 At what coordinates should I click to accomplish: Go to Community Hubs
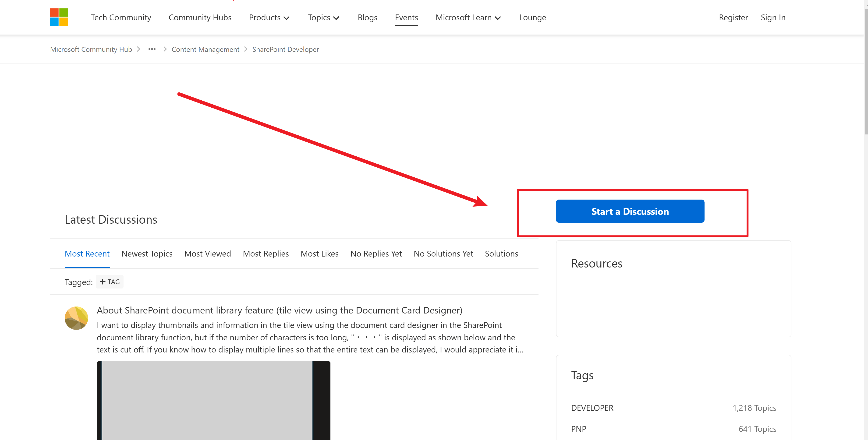tap(200, 18)
